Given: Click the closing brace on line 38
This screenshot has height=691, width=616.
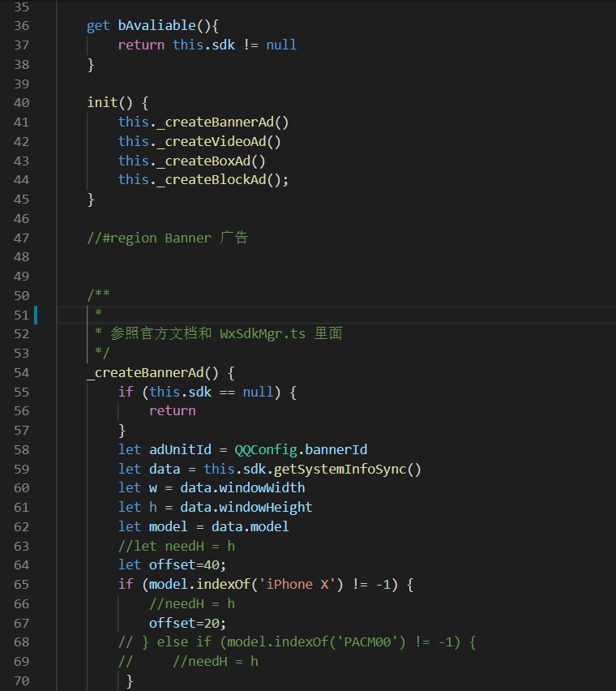Looking at the screenshot, I should [x=91, y=65].
